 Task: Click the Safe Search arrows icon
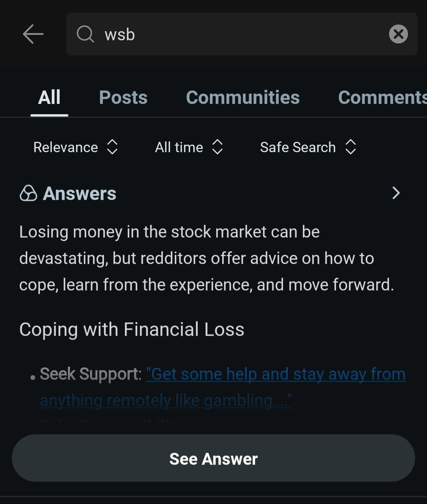point(351,147)
